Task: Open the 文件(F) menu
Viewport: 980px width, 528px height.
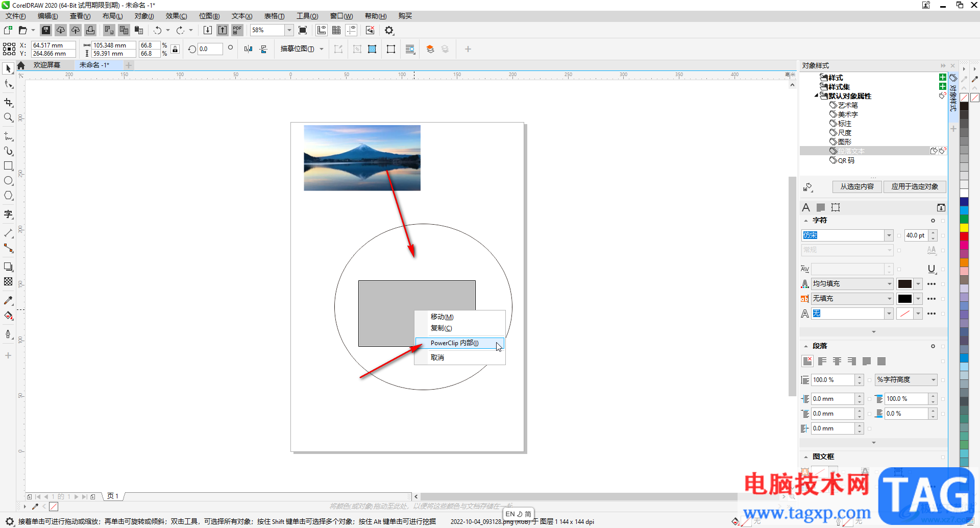Action: click(x=16, y=16)
